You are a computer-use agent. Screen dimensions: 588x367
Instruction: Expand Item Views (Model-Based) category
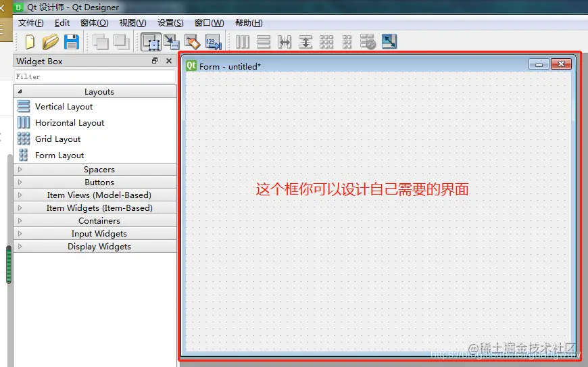tap(95, 195)
